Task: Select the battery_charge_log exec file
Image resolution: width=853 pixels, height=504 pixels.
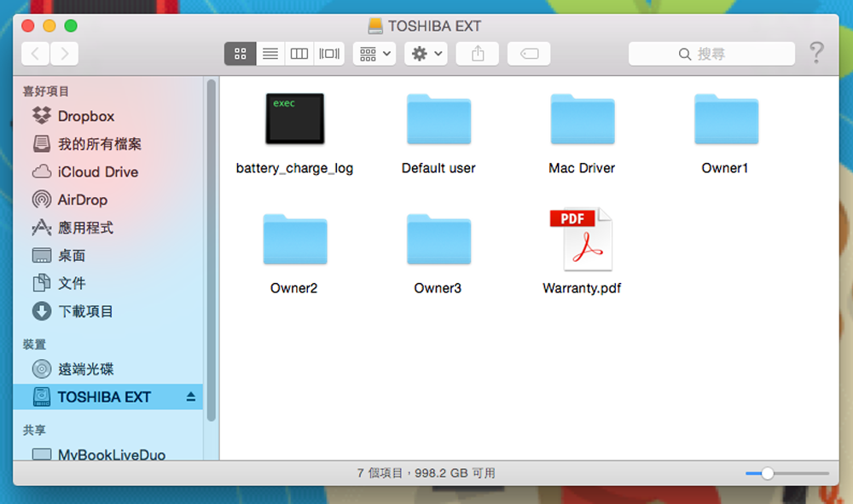Action: pos(294,119)
